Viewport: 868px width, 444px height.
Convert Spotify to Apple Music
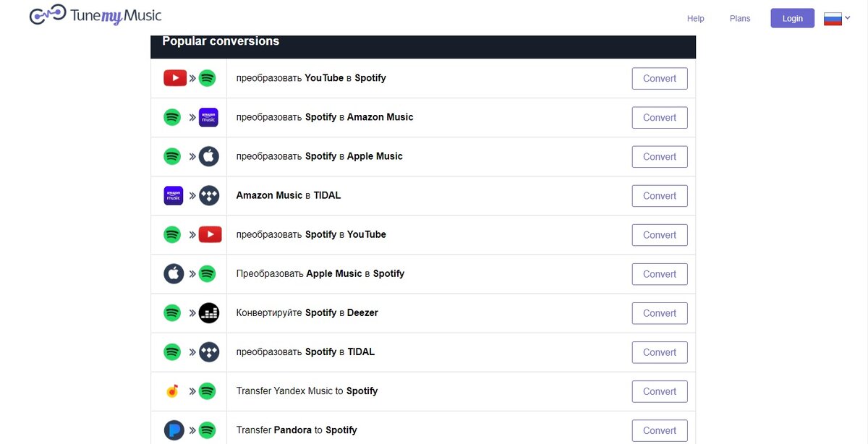tap(660, 156)
